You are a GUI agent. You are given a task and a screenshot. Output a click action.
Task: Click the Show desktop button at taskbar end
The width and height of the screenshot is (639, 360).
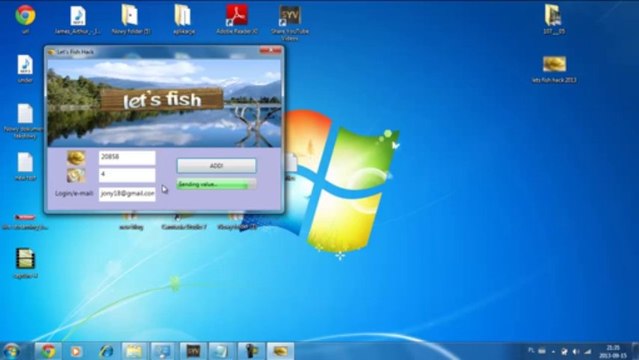(x=635, y=351)
